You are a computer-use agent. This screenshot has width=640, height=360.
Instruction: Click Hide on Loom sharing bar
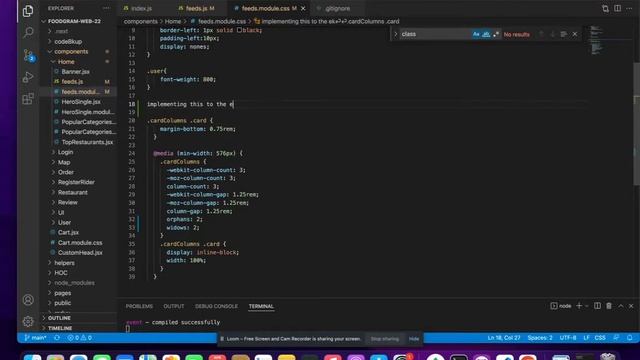[x=414, y=339]
